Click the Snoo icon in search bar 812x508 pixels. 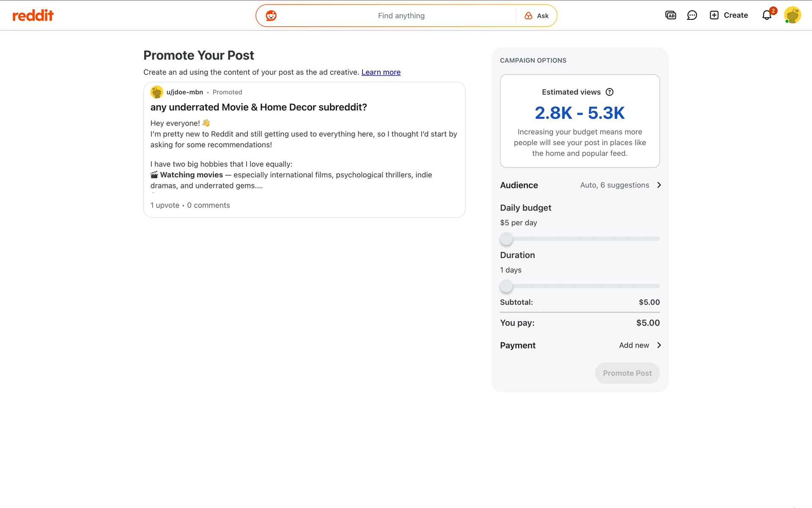click(271, 16)
